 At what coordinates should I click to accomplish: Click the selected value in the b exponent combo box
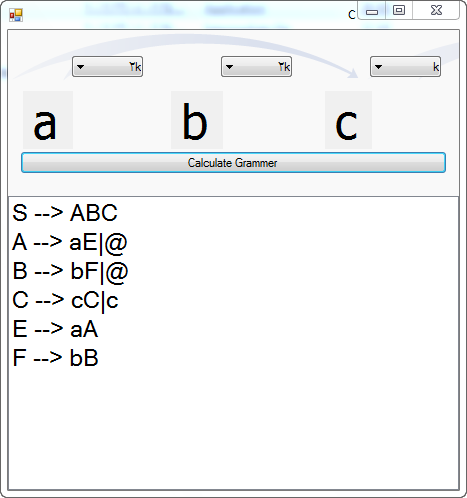point(284,67)
